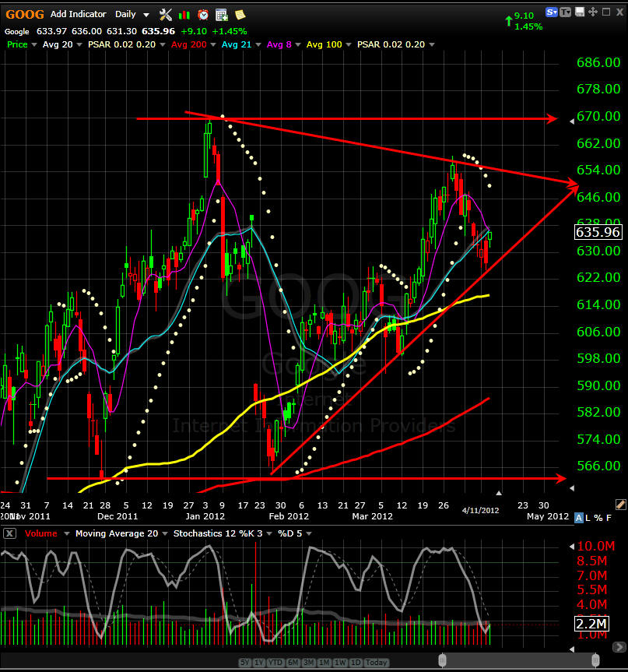Maximize the chart window
This screenshot has height=672, width=628.
point(606,12)
